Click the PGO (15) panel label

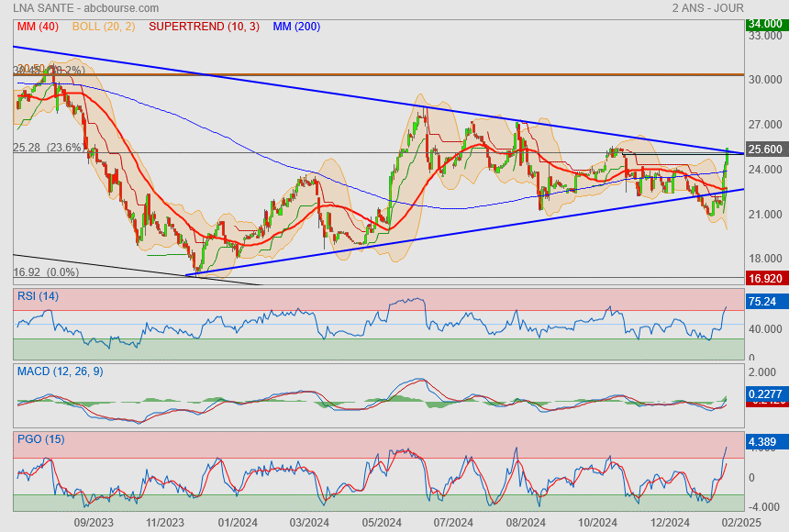(40, 438)
